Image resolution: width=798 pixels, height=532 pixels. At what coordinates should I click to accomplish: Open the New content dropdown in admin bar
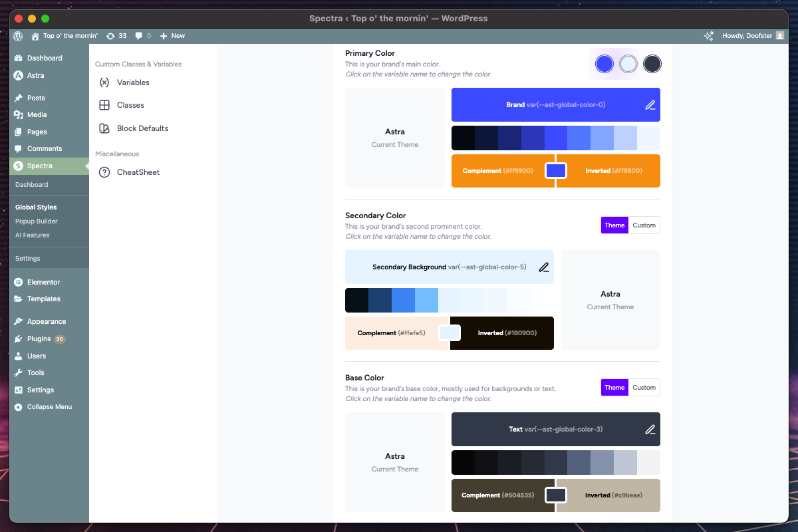click(x=172, y=36)
